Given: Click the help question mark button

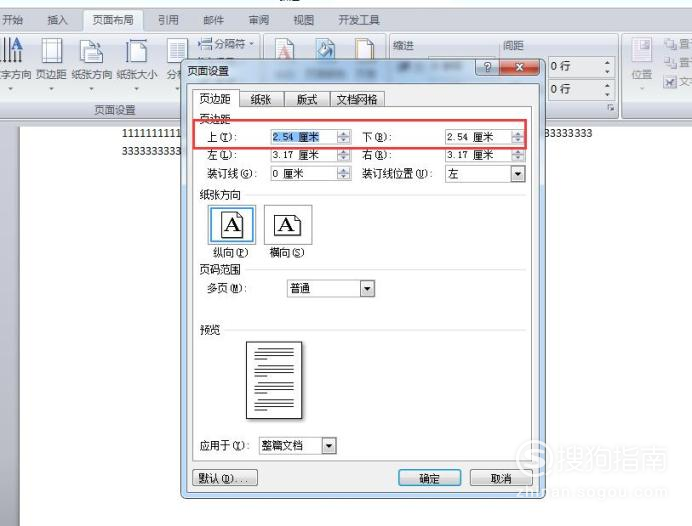Looking at the screenshot, I should coord(487,67).
